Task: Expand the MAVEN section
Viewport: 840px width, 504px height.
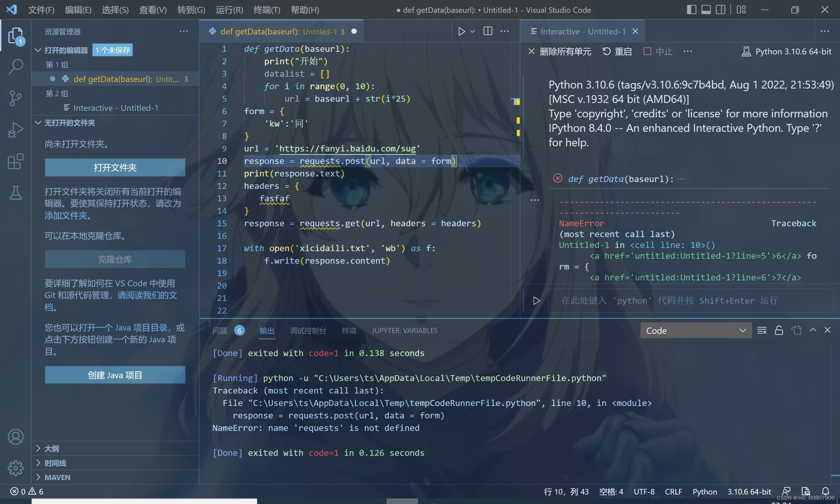Action: 57,477
